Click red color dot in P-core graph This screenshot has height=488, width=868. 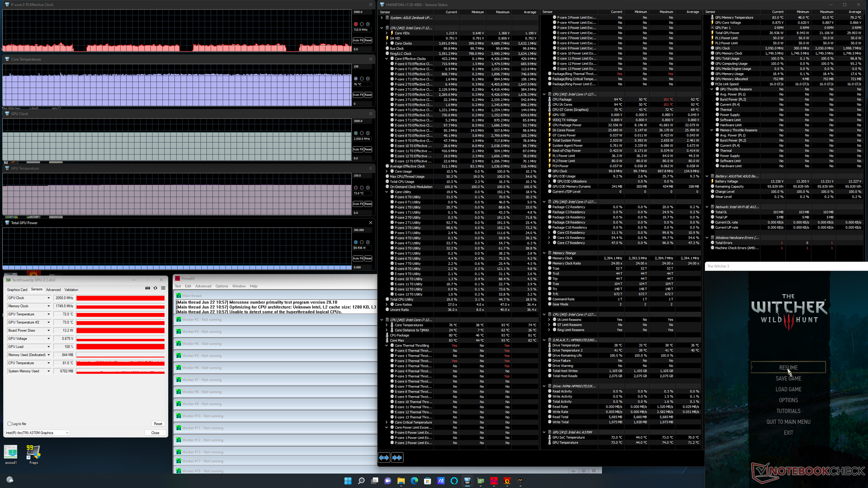(356, 24)
